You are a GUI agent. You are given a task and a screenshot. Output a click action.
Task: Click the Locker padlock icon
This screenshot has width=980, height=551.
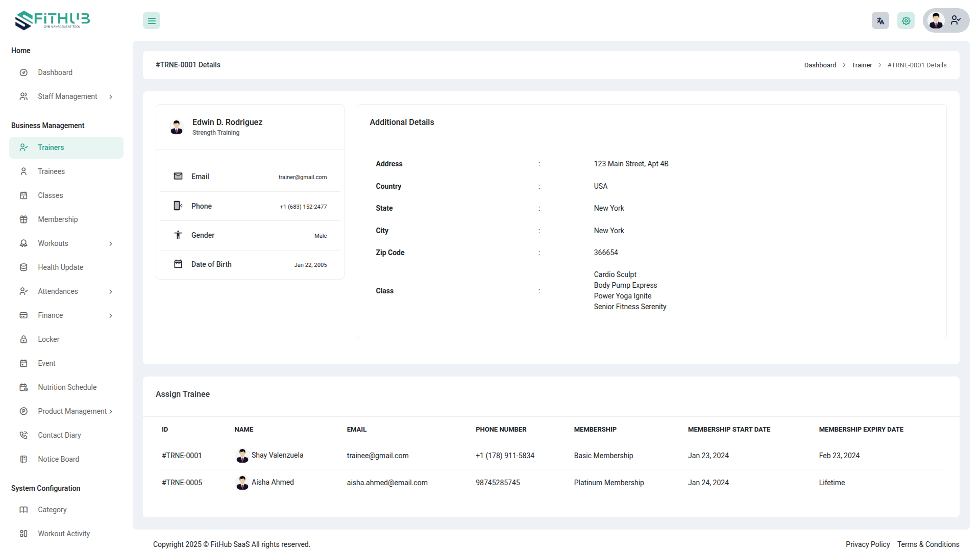[x=23, y=339]
